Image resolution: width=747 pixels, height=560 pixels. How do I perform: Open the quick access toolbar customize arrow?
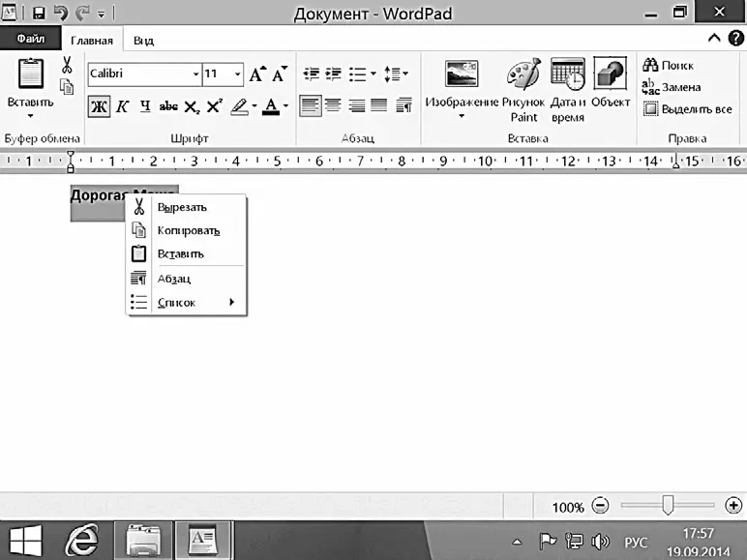tap(101, 15)
